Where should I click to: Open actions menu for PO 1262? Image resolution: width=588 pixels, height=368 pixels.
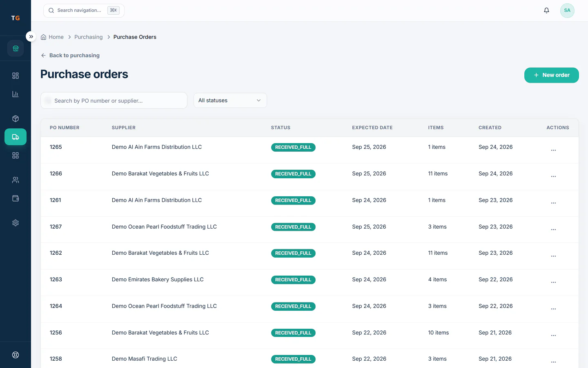(x=553, y=256)
